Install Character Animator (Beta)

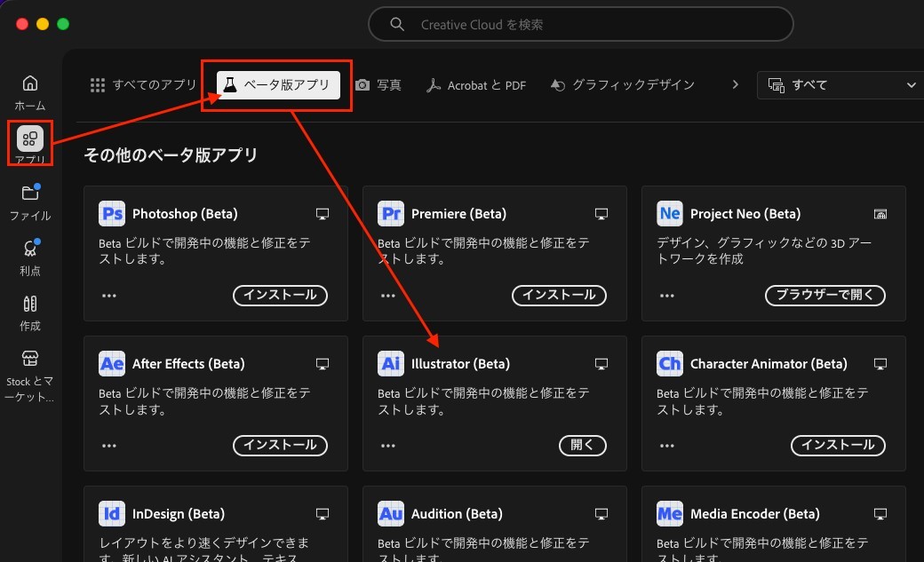[x=838, y=446]
